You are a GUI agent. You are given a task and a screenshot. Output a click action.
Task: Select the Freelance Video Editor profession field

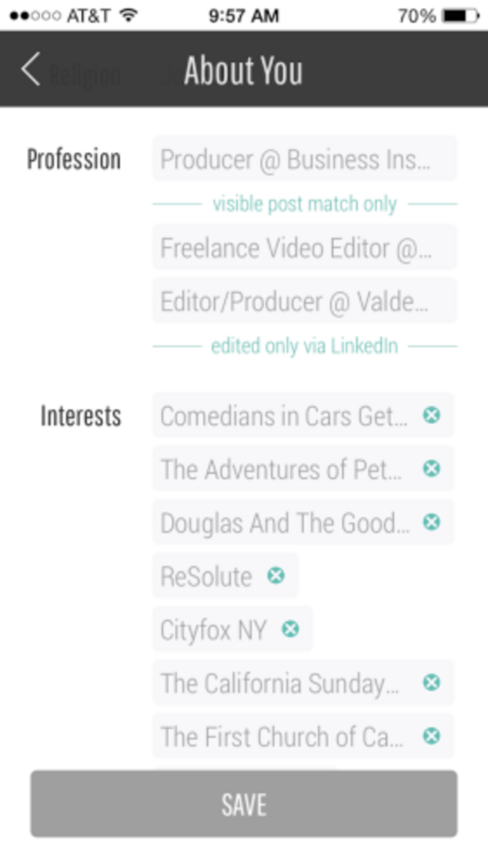(305, 248)
